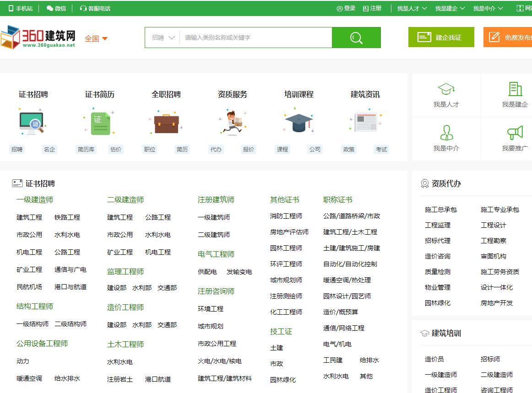Click the green search magnifier button
The height and width of the screenshot is (393, 532).
coord(356,38)
